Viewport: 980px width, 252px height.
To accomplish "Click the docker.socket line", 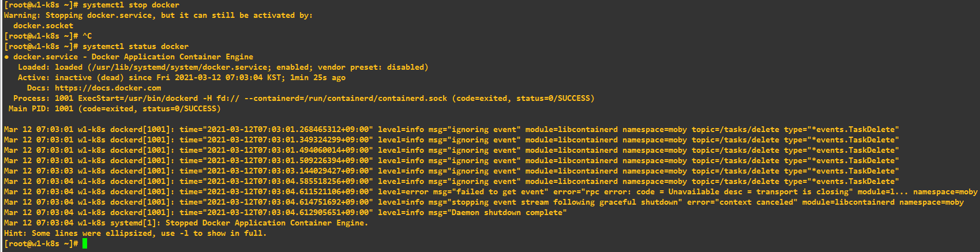I will click(x=43, y=26).
